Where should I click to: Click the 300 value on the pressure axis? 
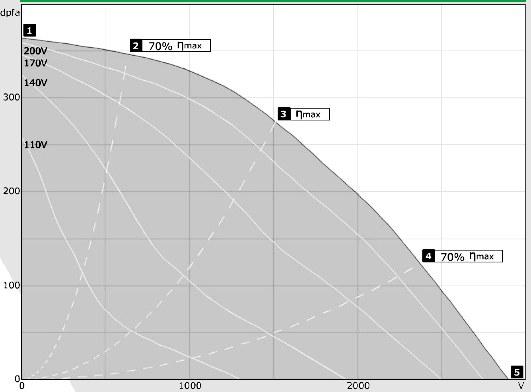(12, 97)
